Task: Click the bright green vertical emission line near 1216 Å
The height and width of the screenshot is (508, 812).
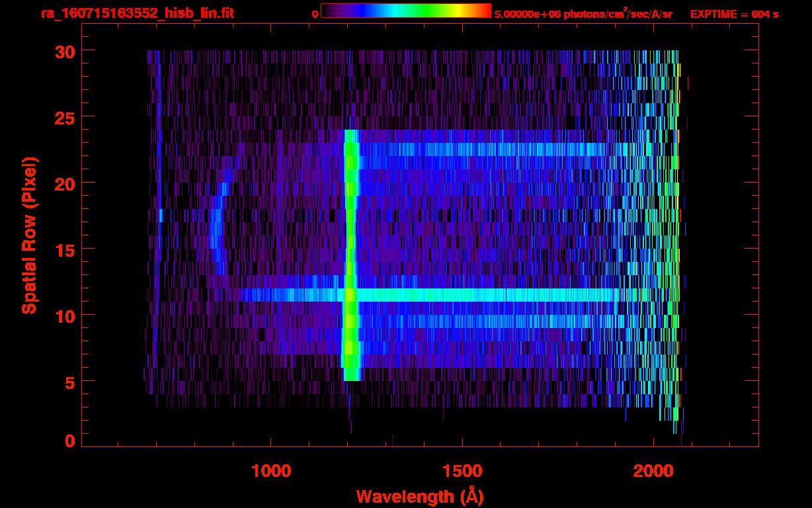Action: tap(350, 255)
